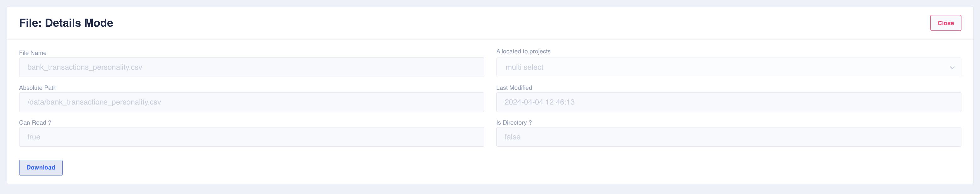
Task: Open the 'multi select' projects combo box
Action: (723, 67)
